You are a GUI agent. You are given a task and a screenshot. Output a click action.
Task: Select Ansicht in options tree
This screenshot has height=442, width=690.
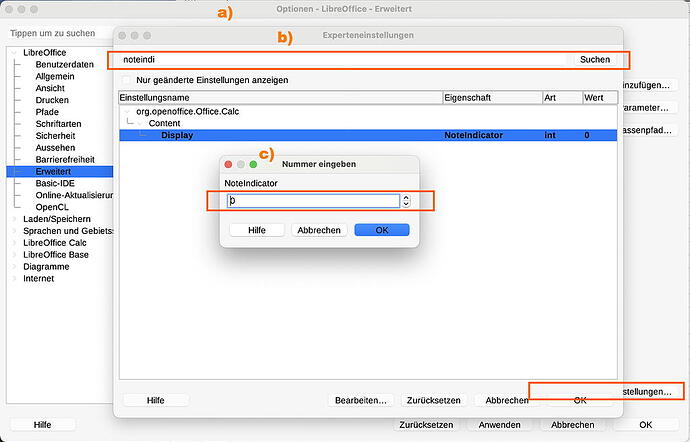click(x=50, y=88)
